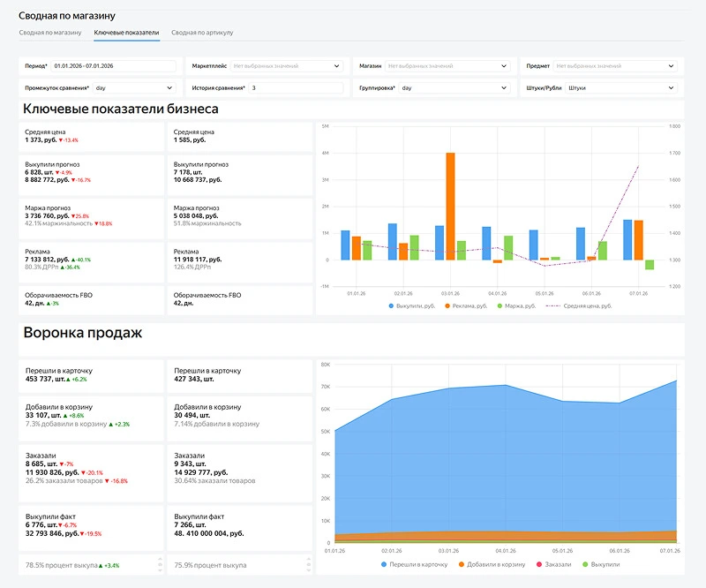Click the Заказали 9 343 шт. value
This screenshot has height=588, width=706.
pyautogui.click(x=190, y=464)
